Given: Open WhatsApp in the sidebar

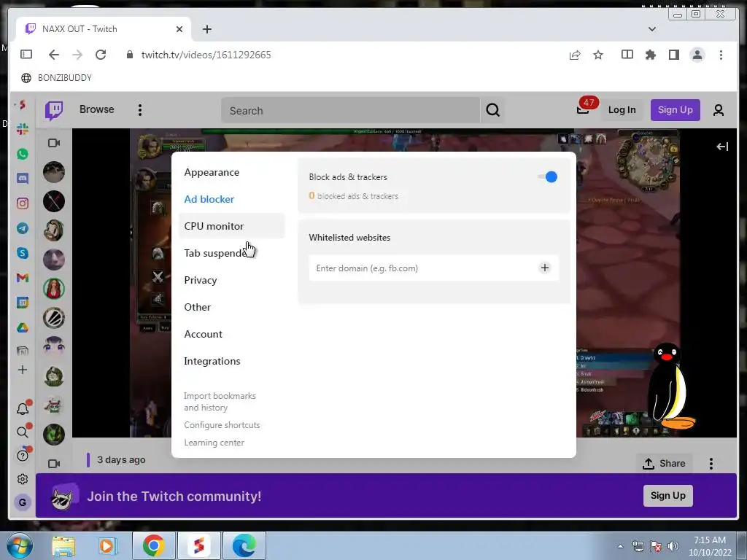Looking at the screenshot, I should pos(23,154).
